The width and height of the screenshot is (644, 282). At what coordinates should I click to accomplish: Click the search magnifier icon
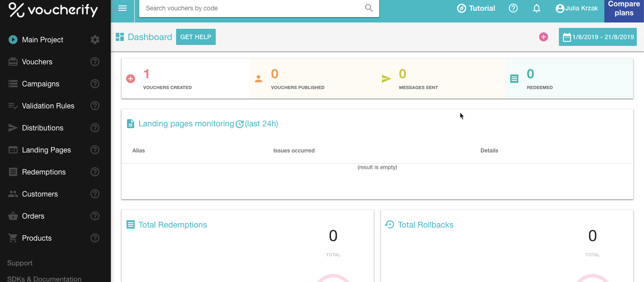point(369,8)
